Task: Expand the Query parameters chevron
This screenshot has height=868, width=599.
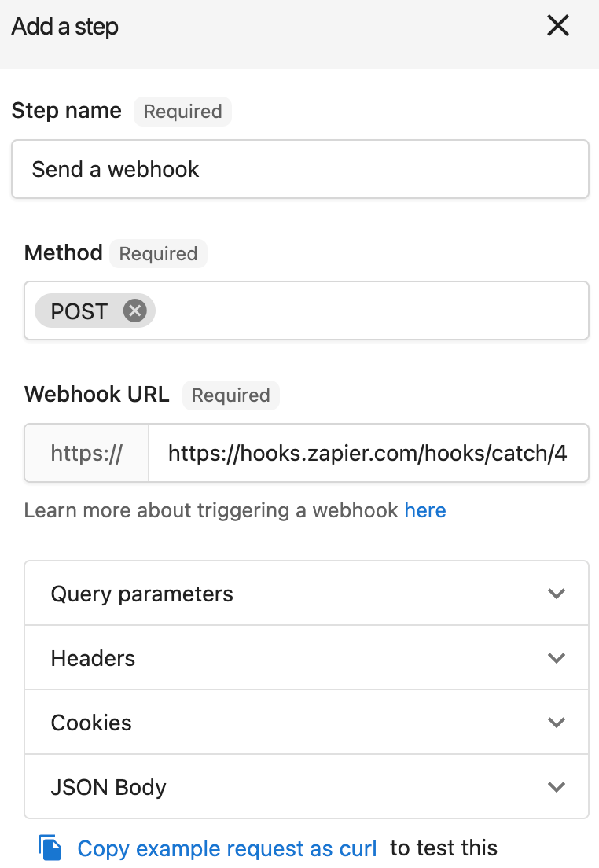Action: coord(556,594)
